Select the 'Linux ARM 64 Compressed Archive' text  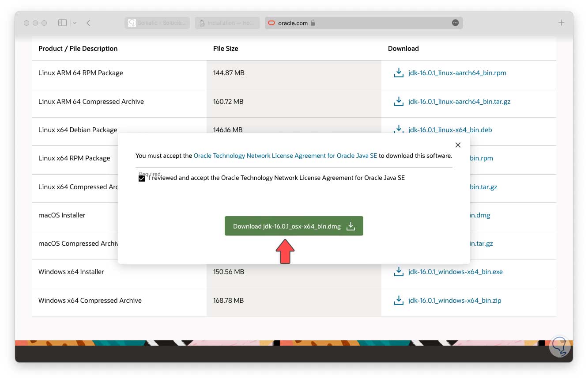click(x=91, y=102)
